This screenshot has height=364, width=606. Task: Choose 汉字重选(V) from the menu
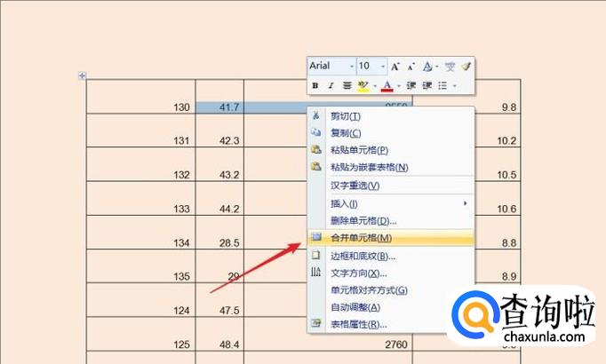[x=391, y=186]
